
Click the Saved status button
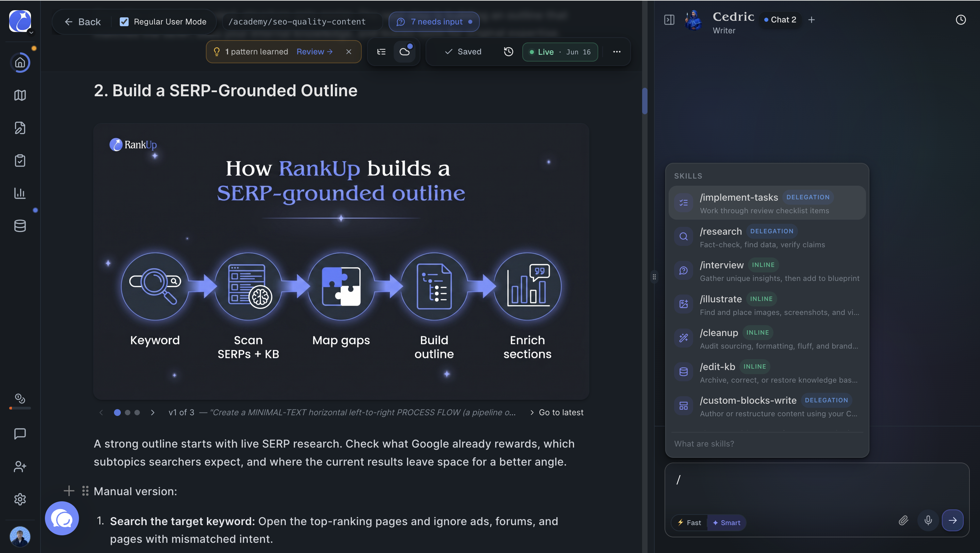[x=463, y=52]
